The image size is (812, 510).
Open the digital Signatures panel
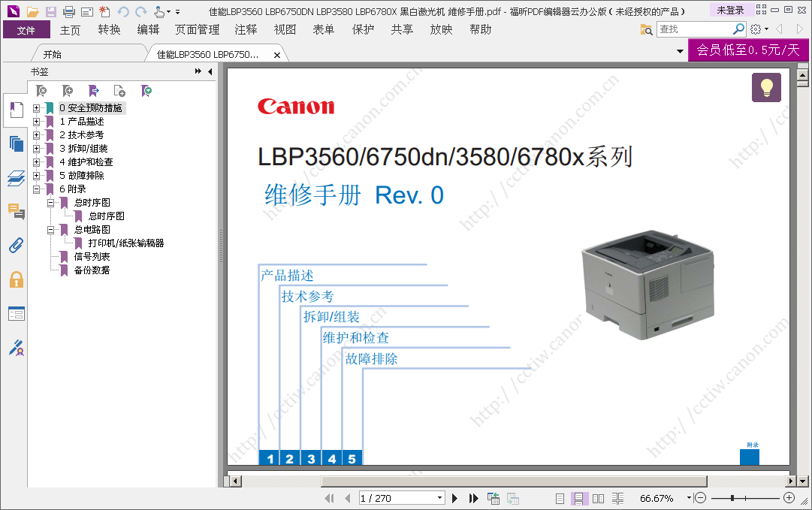[x=16, y=348]
